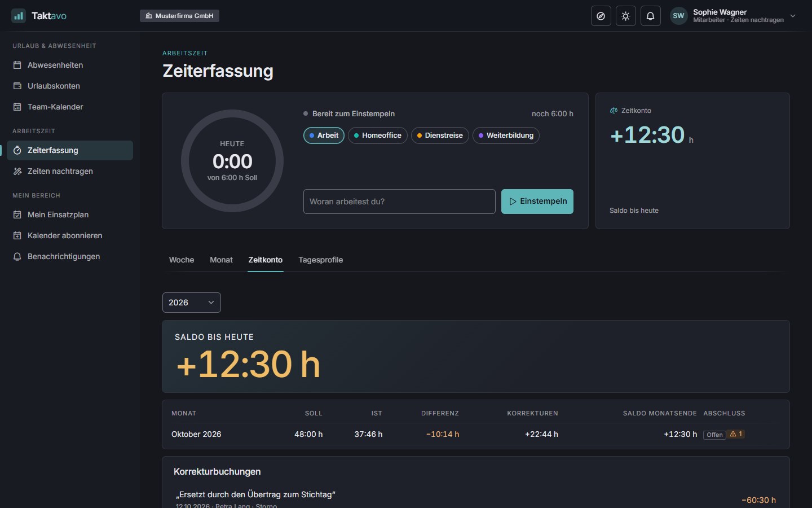The height and width of the screenshot is (508, 812).
Task: Open Abwesenheiten in the sidebar
Action: tap(70, 65)
